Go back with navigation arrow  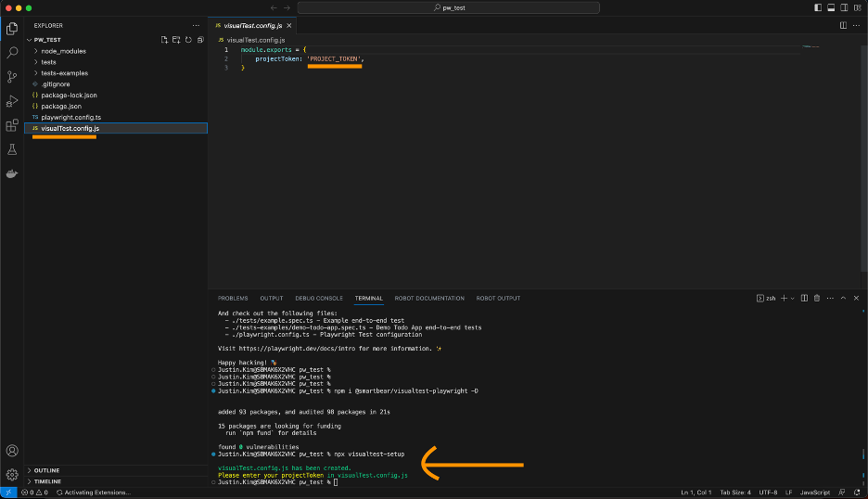[274, 7]
